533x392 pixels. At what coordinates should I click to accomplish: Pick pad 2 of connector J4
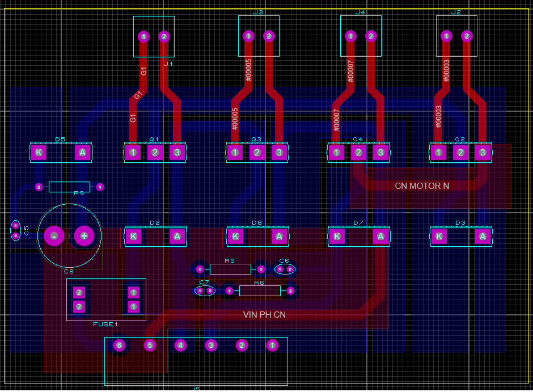pyautogui.click(x=371, y=36)
